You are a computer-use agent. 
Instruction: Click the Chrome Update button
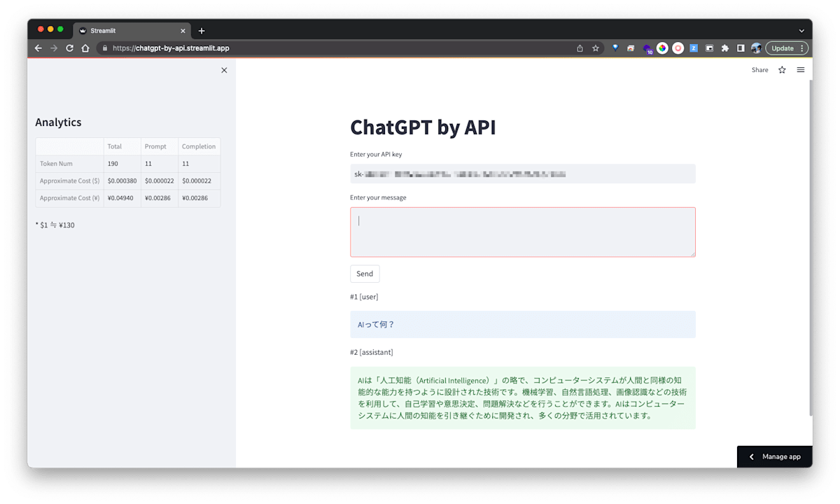[x=787, y=48]
